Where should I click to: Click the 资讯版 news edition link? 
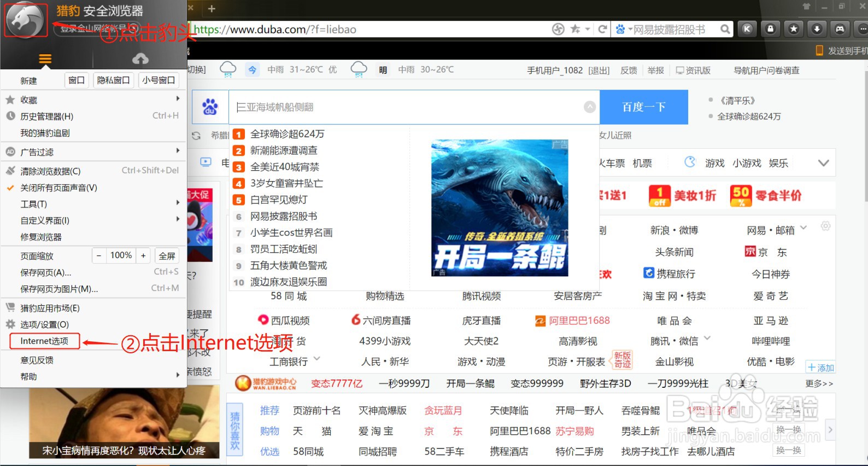pyautogui.click(x=693, y=71)
